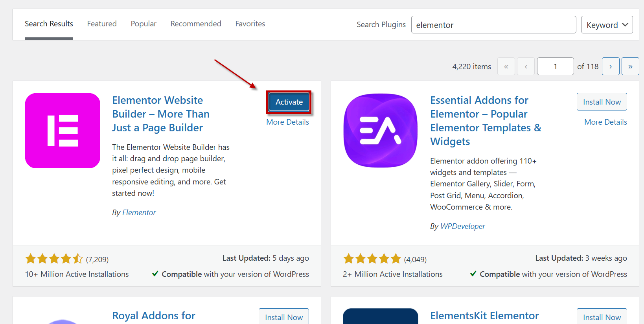View More Details for Essential Addons

tap(605, 122)
